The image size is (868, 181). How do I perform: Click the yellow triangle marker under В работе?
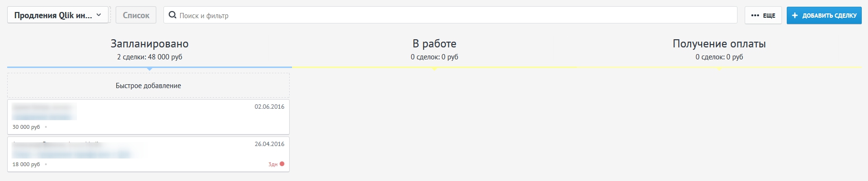click(x=434, y=69)
